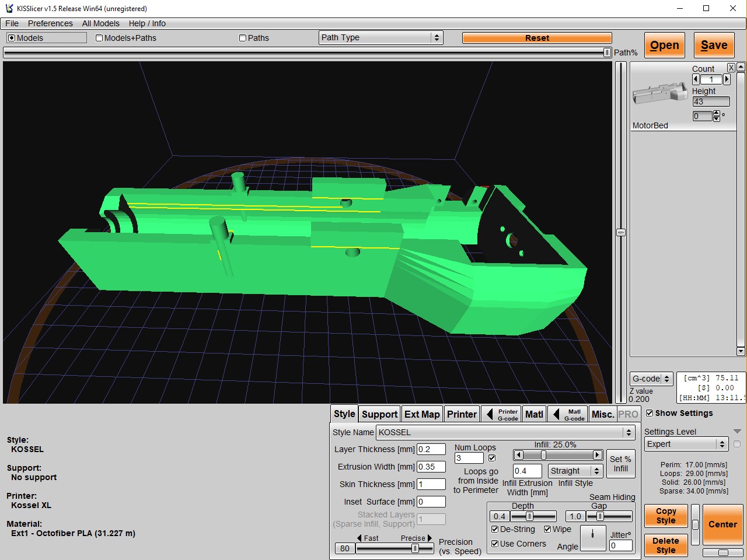Increment rotation angle spinner up arrow
The image size is (747, 560).
coord(717,113)
